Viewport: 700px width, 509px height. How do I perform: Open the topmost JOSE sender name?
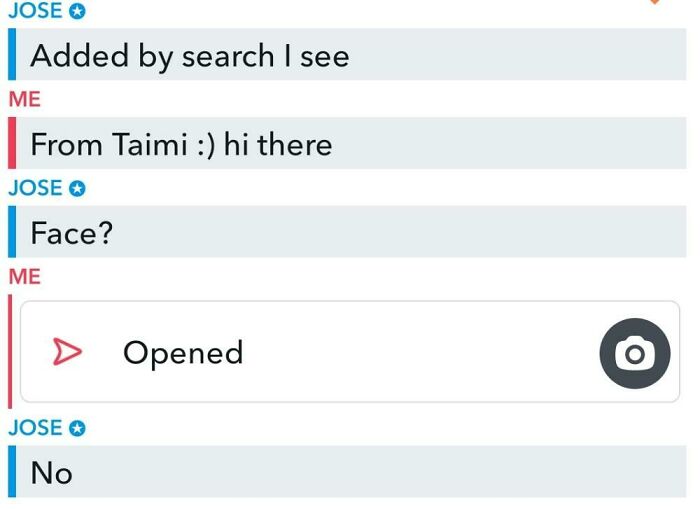click(35, 11)
